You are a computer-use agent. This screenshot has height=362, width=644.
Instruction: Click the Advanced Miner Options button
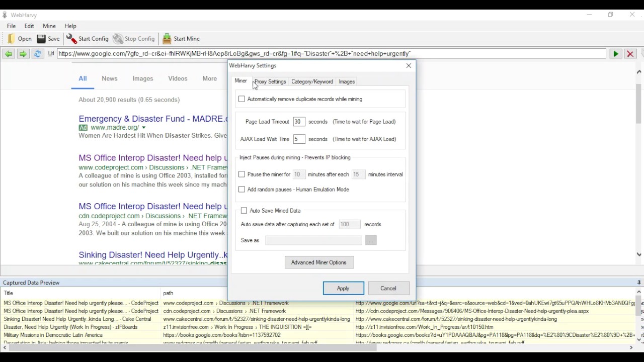click(x=319, y=262)
